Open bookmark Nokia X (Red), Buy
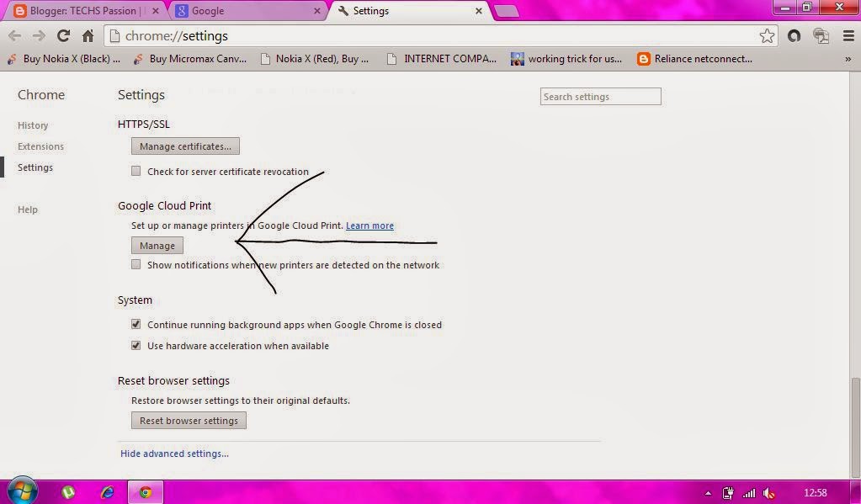 click(x=315, y=59)
